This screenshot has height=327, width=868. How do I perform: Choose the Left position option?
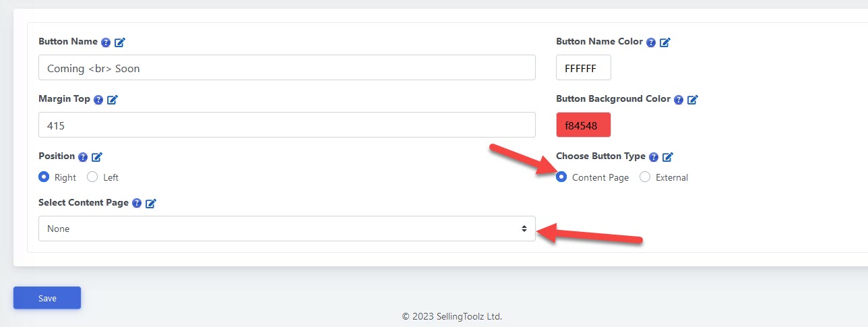tap(93, 177)
